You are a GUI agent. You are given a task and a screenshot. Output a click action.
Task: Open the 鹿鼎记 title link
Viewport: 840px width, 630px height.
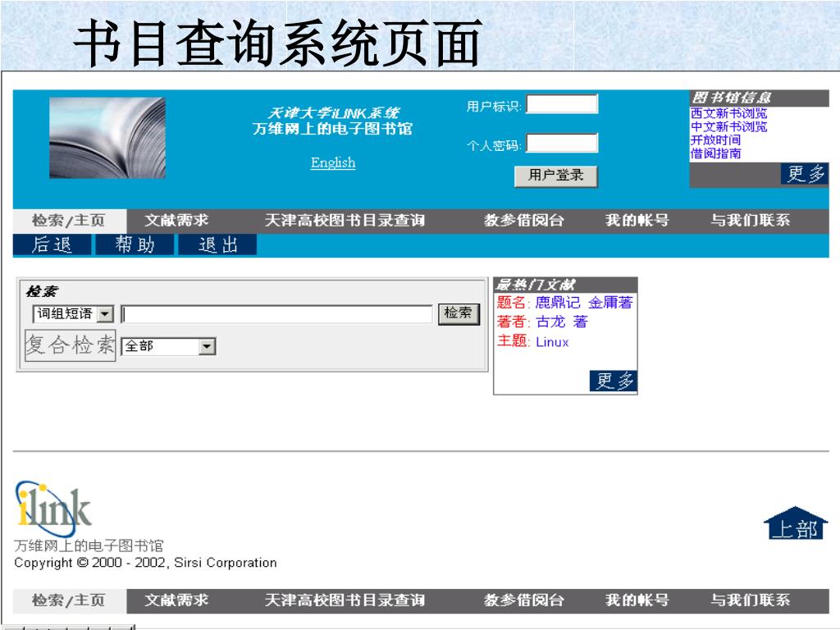click(x=558, y=303)
